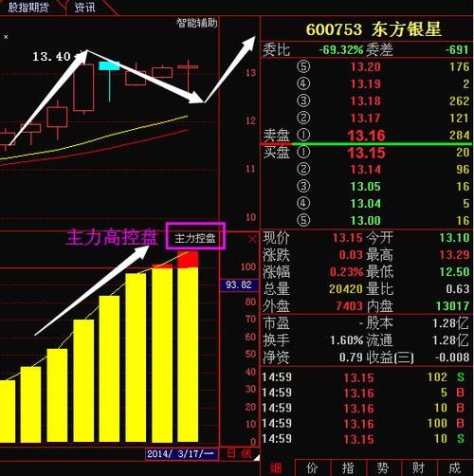The image size is (474, 476).
Task: Click the buy-2 price 13.14
Action: [365, 170]
